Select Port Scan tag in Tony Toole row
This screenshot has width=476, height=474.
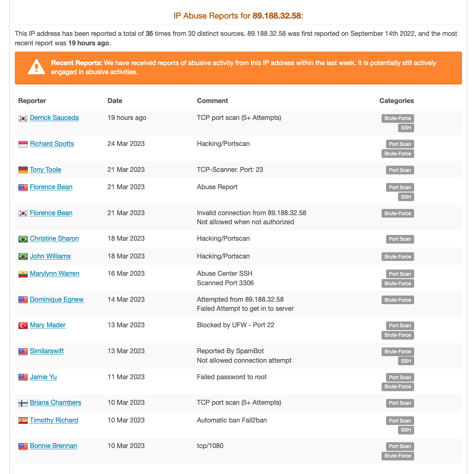coord(400,170)
